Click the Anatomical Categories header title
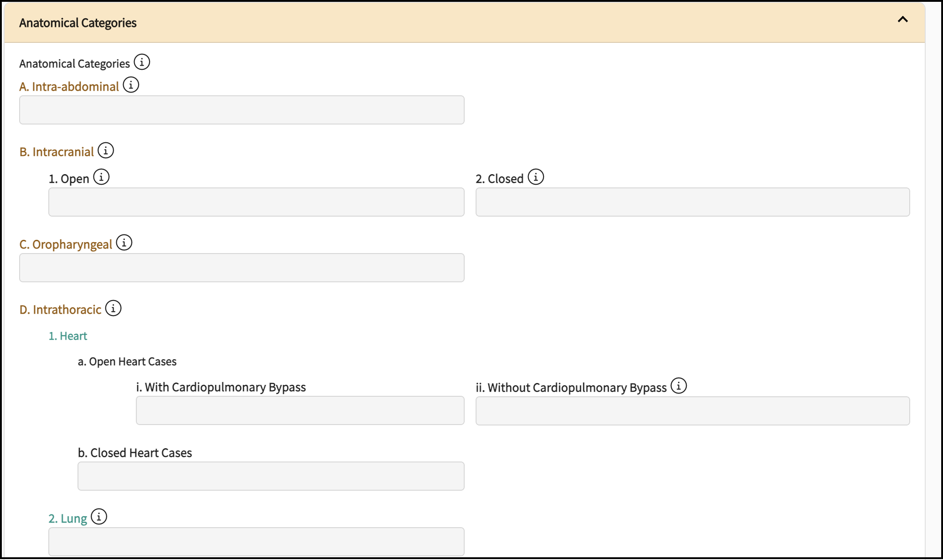The height and width of the screenshot is (560, 943). pos(78,23)
